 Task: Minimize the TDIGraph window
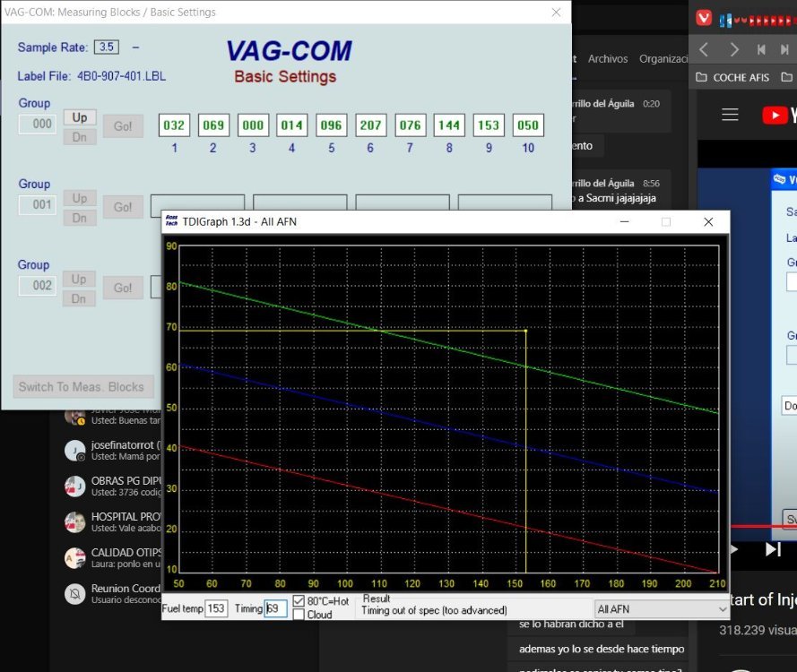625,222
